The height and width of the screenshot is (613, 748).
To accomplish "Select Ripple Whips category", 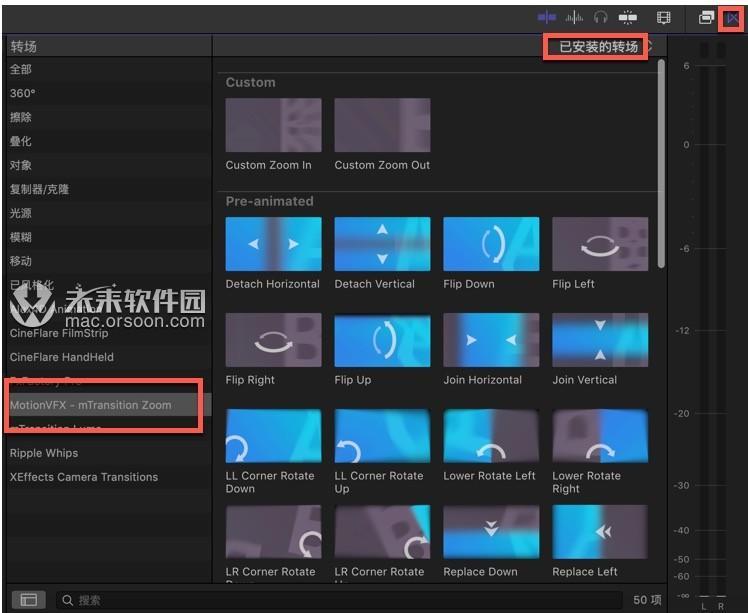I will (x=109, y=453).
